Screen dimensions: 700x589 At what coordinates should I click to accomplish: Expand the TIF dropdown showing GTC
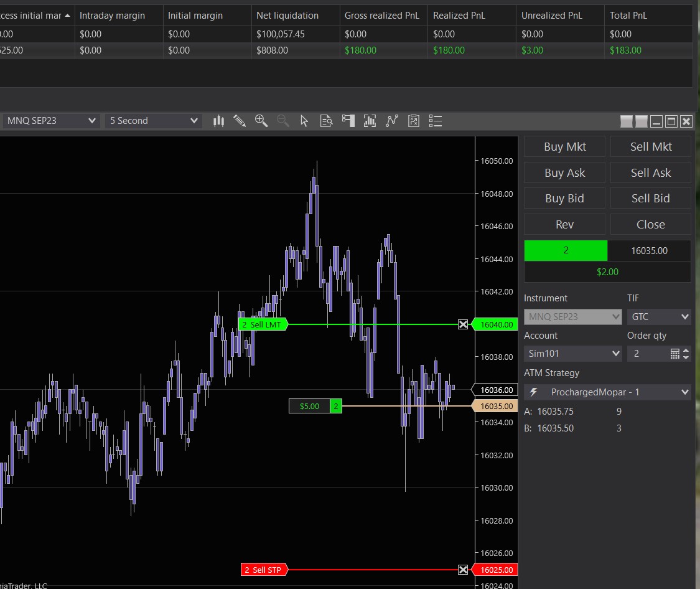click(x=658, y=317)
